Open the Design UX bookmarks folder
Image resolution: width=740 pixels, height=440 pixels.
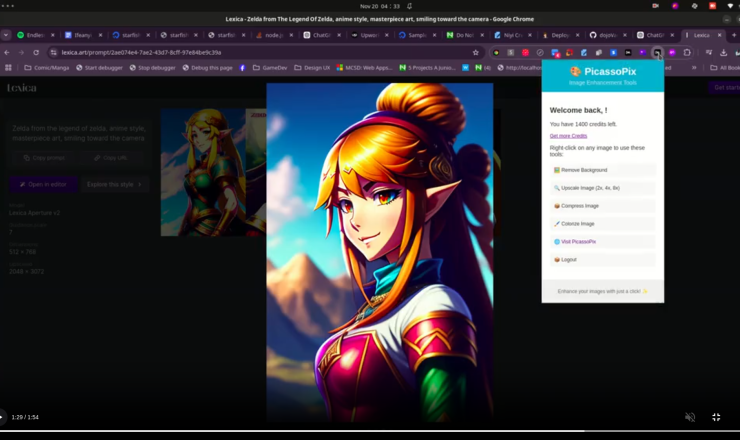(312, 68)
